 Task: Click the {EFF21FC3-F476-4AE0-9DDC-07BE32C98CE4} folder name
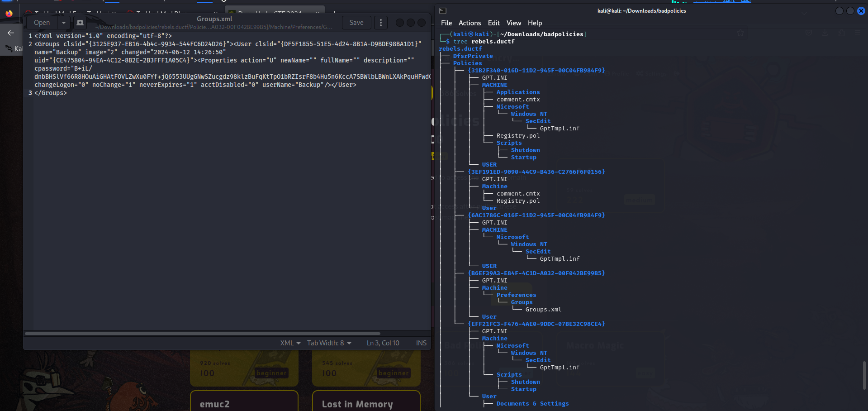point(536,324)
